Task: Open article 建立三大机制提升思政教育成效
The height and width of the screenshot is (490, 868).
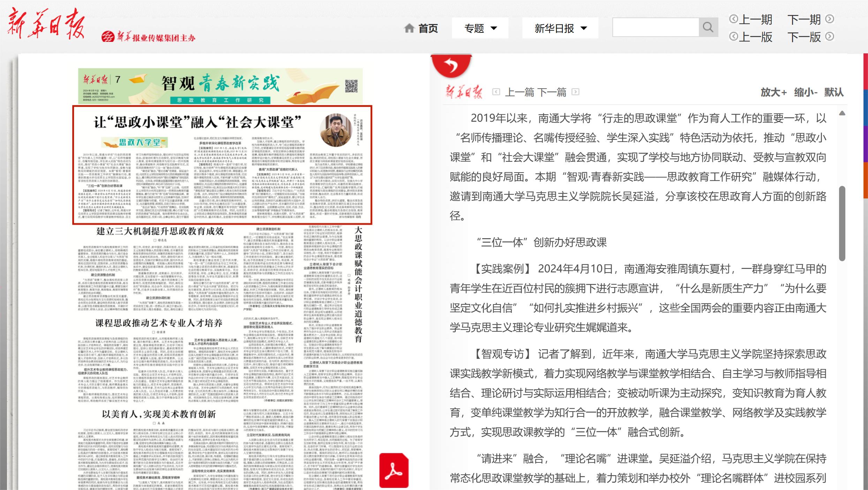Action: [x=160, y=231]
